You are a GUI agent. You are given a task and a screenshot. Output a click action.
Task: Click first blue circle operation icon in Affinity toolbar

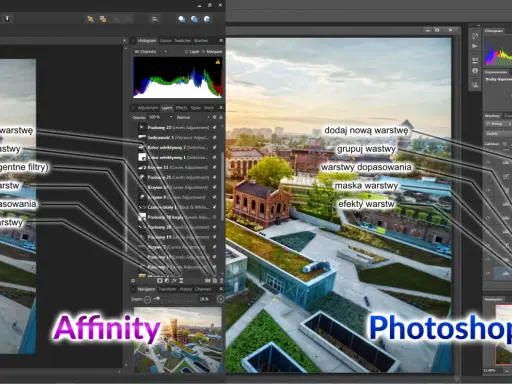point(182,19)
